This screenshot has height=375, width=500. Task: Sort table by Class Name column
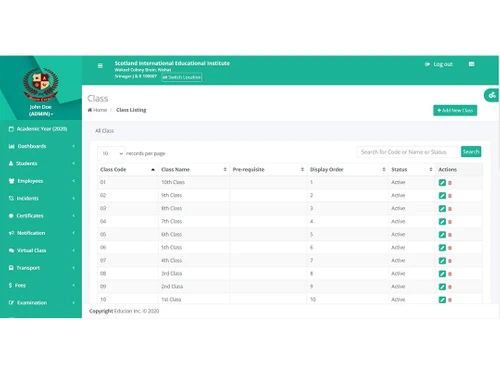click(x=194, y=169)
